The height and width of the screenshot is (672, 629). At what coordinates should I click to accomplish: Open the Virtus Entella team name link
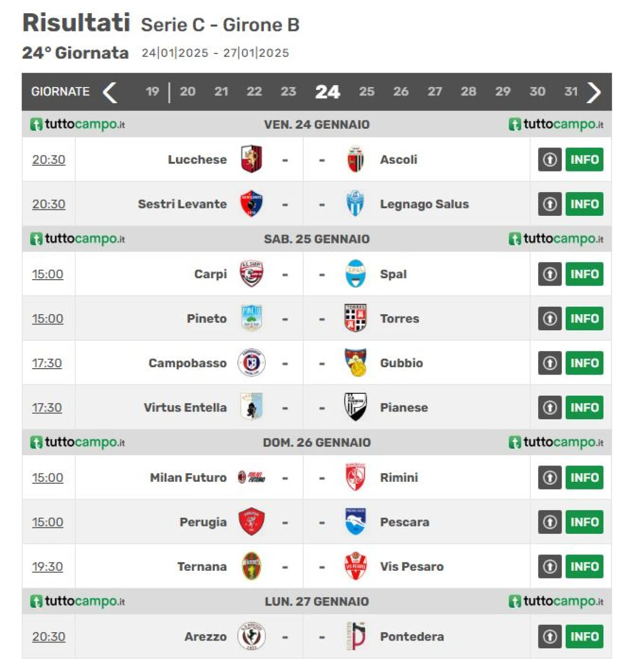[185, 408]
